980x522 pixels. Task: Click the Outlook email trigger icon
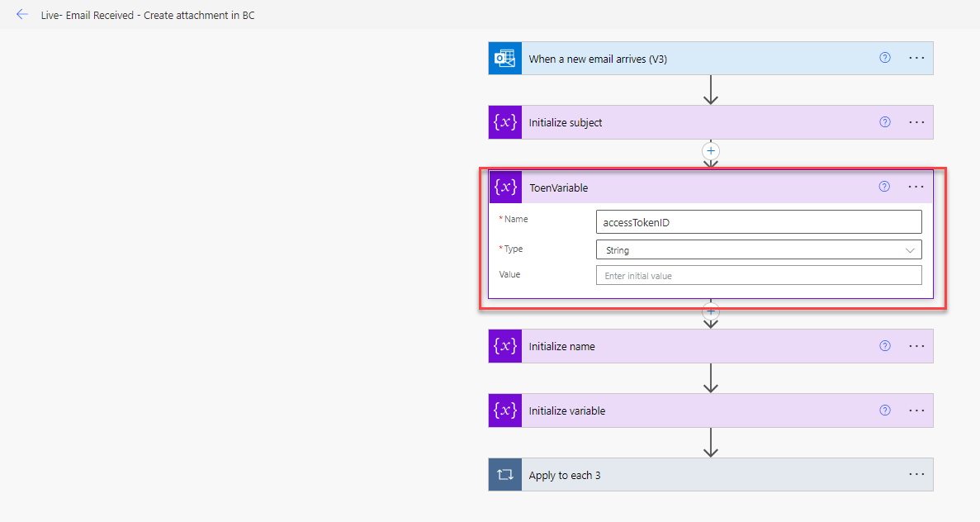point(504,58)
